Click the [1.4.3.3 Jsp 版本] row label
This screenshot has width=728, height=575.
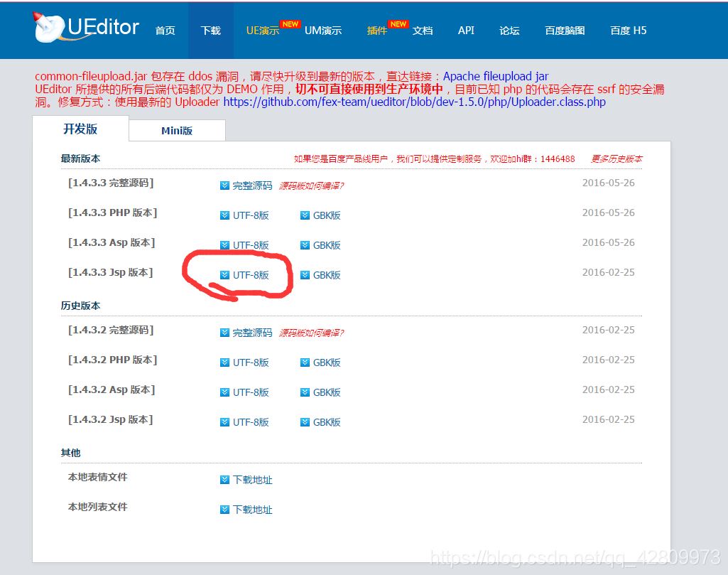[111, 273]
